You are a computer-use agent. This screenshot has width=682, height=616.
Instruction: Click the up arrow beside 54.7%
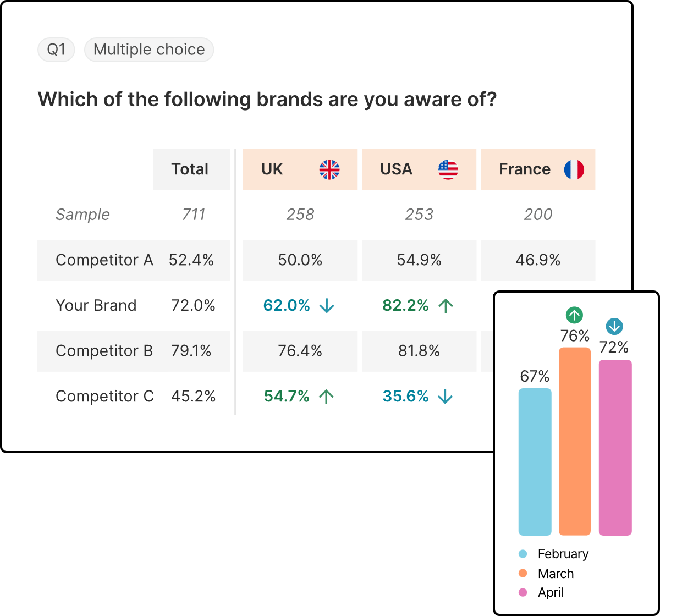tap(327, 397)
